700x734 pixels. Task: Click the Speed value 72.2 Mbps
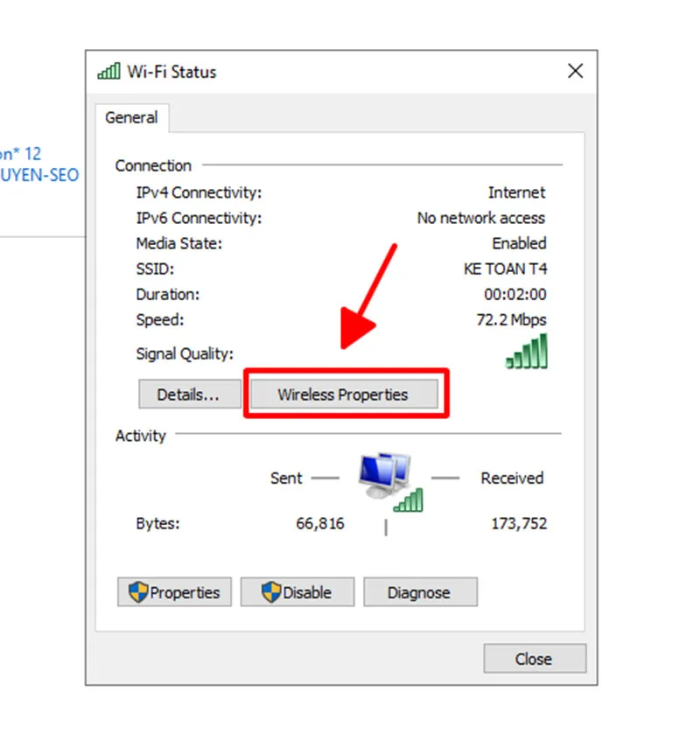(511, 320)
